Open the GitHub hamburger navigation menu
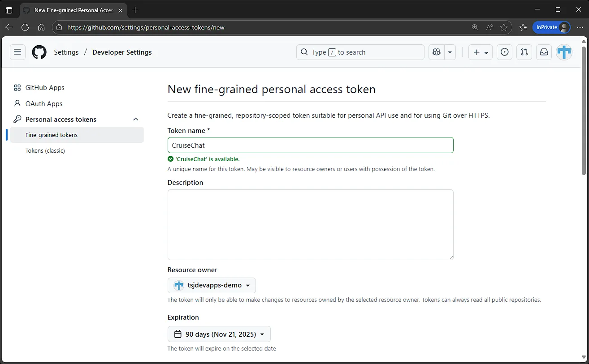 17,52
